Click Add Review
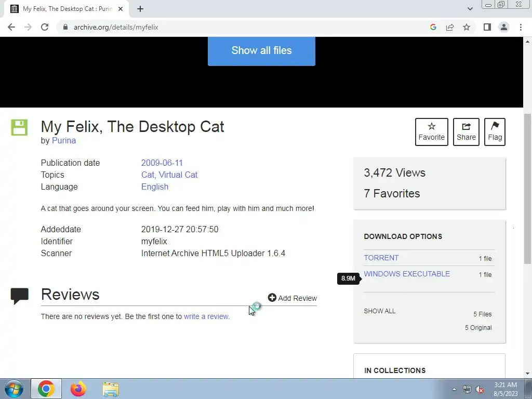This screenshot has height=399, width=532. pos(292,298)
